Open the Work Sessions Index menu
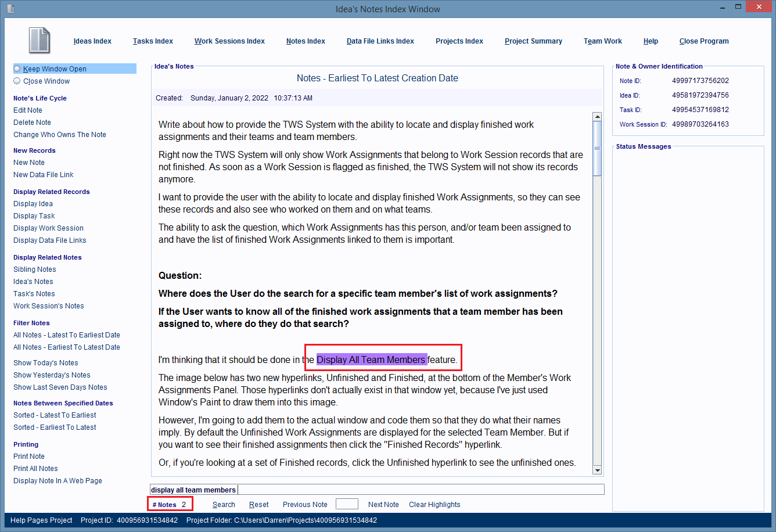 coord(229,41)
